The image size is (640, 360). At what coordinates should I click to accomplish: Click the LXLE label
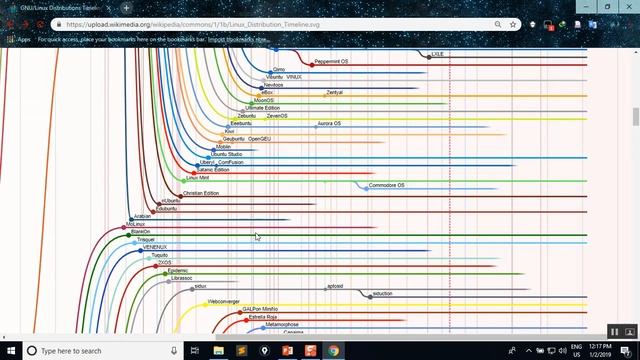[437, 54]
